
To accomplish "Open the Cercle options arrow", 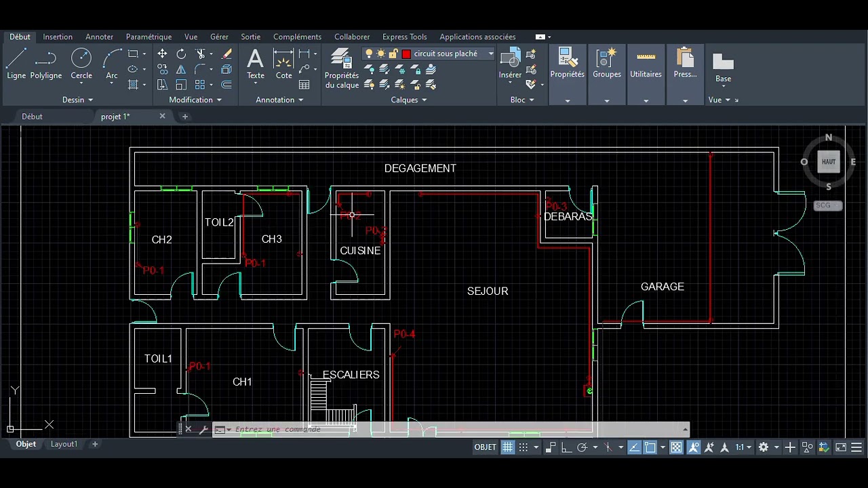I will pyautogui.click(x=81, y=85).
